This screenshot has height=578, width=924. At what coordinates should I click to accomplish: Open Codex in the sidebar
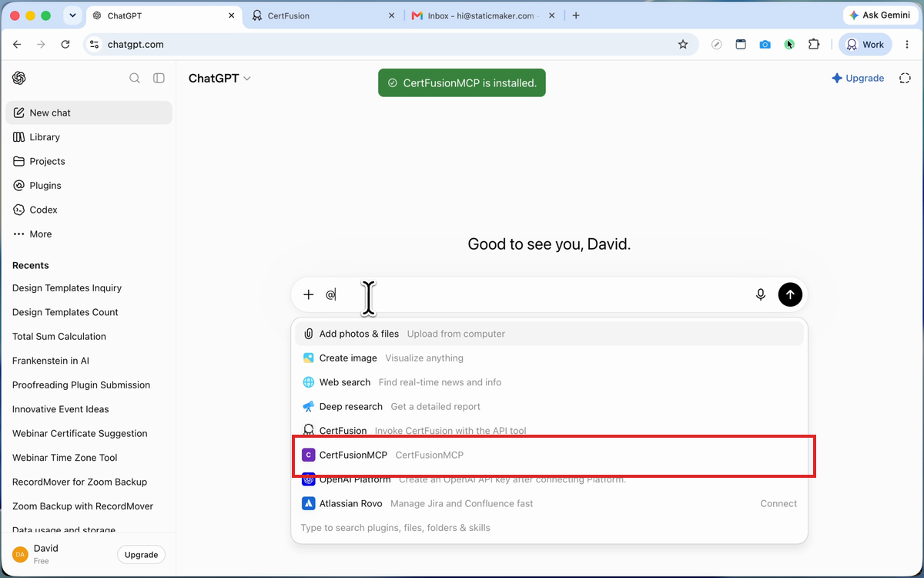89,210
